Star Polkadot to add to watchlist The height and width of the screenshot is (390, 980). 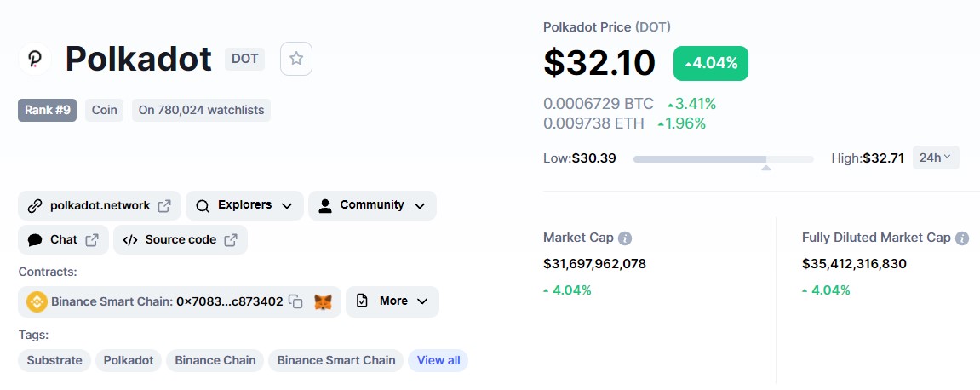point(296,59)
